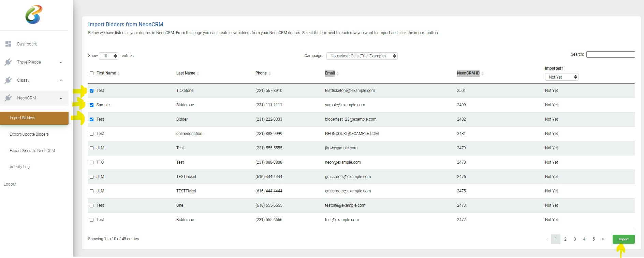644x258 pixels.
Task: Open the Show entries count dropdown
Action: coord(108,56)
